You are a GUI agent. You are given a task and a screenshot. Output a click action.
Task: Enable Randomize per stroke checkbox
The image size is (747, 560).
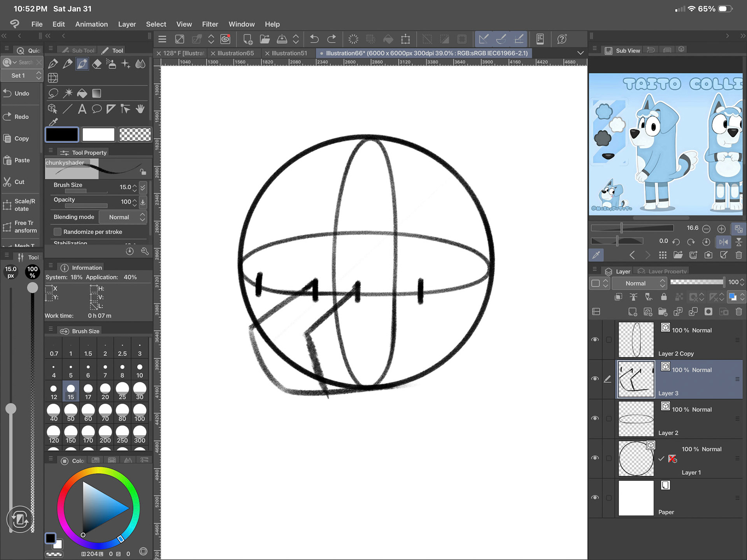click(x=58, y=232)
